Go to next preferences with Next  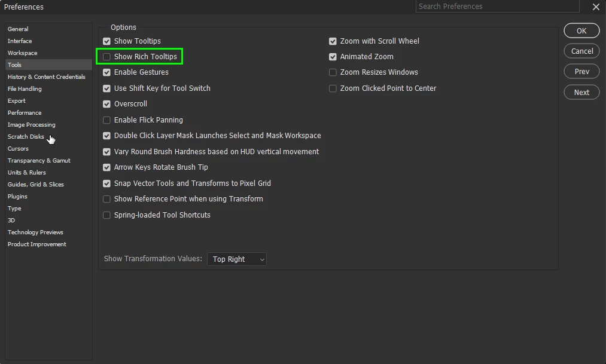(581, 92)
